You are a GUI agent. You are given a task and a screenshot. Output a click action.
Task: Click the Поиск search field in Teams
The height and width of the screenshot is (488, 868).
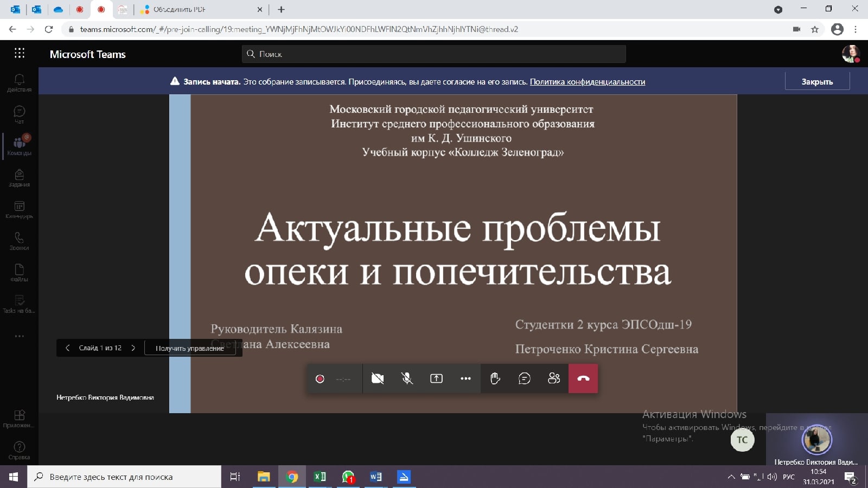[434, 54]
